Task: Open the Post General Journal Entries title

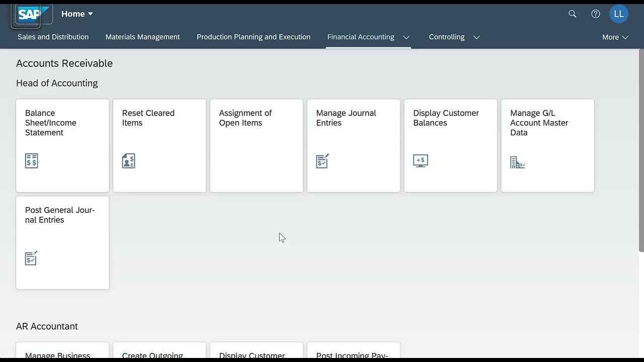Action: click(60, 215)
